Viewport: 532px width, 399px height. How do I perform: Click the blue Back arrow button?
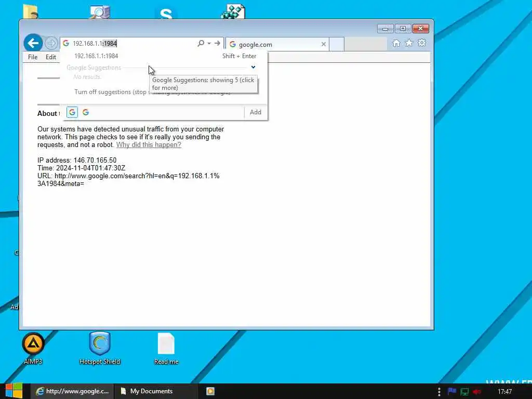coord(33,43)
